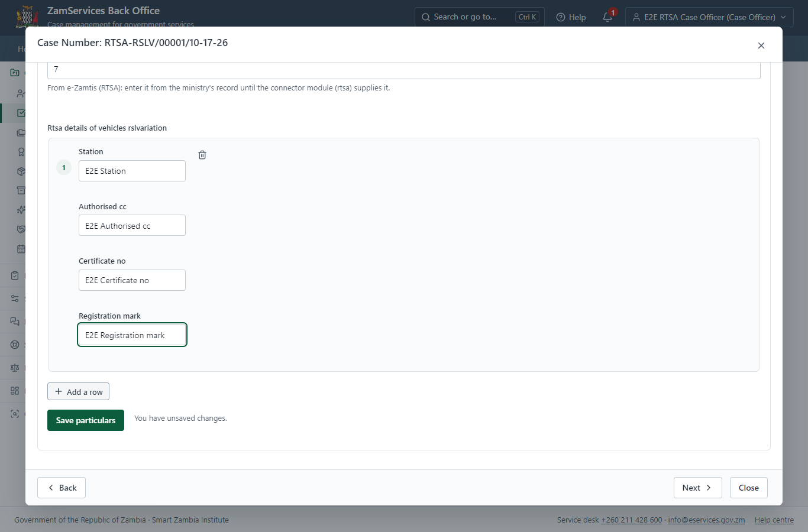Open the clipboard-check sidebar icon
This screenshot has width=808, height=532.
pos(15,275)
